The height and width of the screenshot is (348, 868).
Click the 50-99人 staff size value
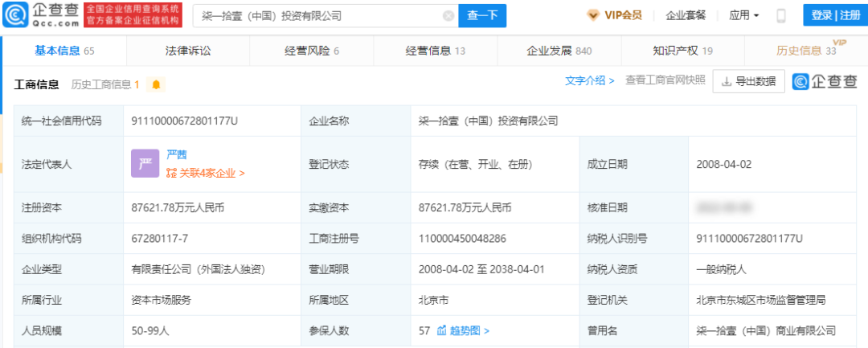(150, 331)
